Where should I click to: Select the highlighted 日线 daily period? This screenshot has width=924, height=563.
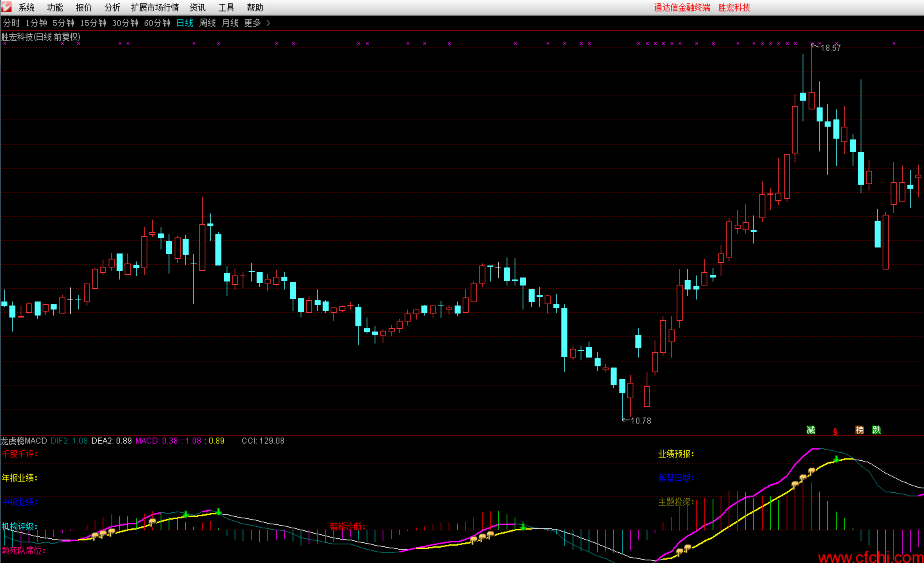click(185, 23)
